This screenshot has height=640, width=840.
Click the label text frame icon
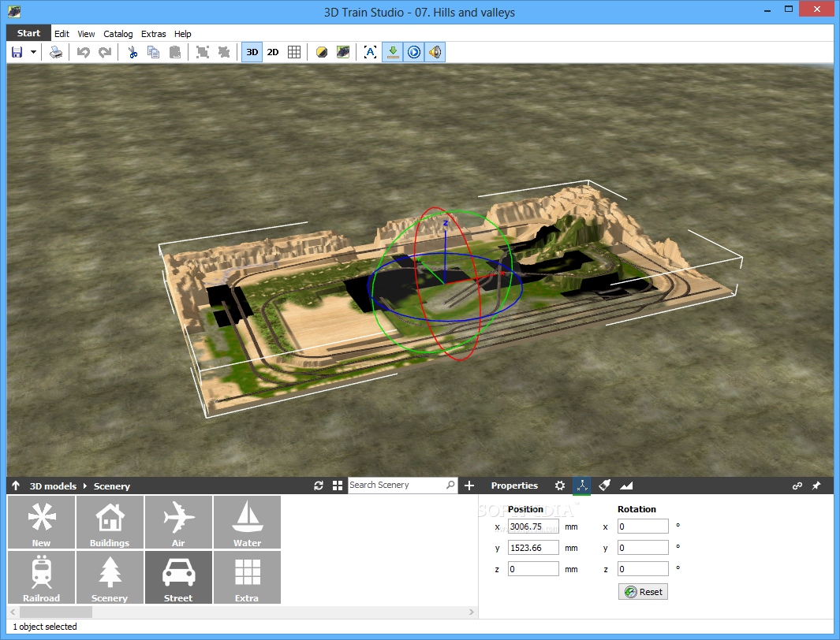(x=370, y=52)
